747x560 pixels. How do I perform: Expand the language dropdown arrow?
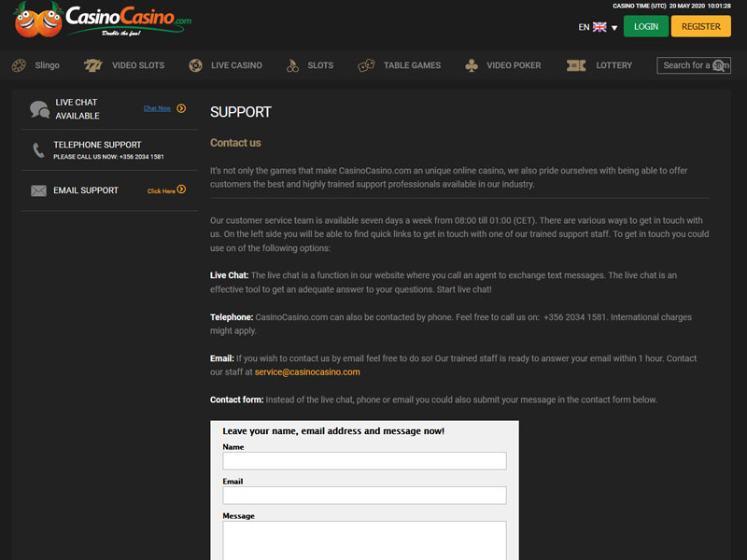[x=614, y=28]
